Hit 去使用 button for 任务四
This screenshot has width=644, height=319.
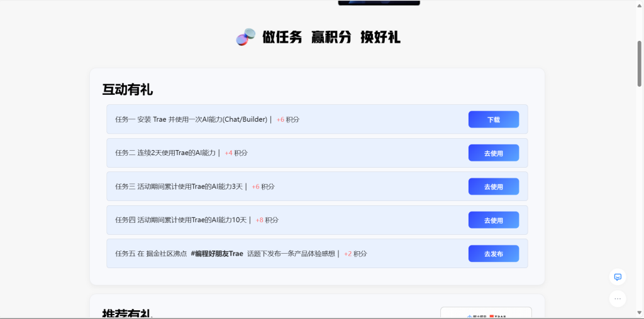[x=493, y=220]
